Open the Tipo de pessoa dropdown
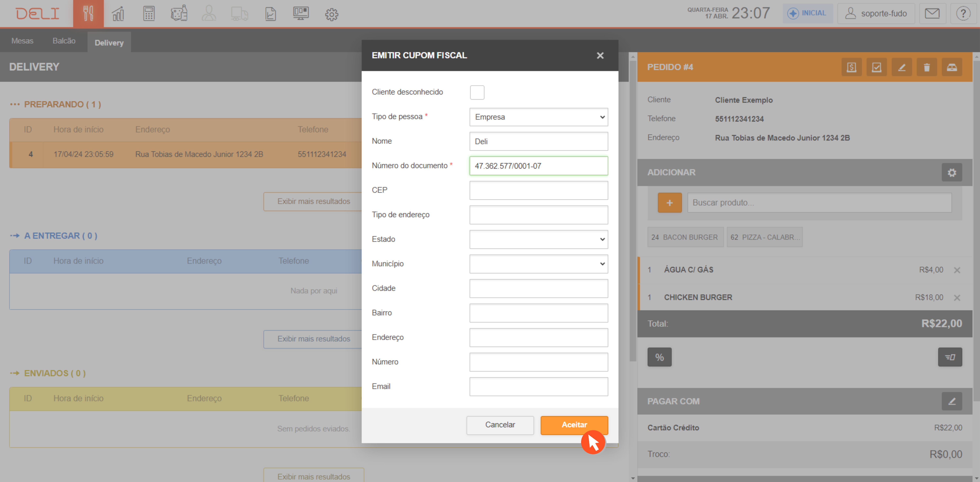 539,117
